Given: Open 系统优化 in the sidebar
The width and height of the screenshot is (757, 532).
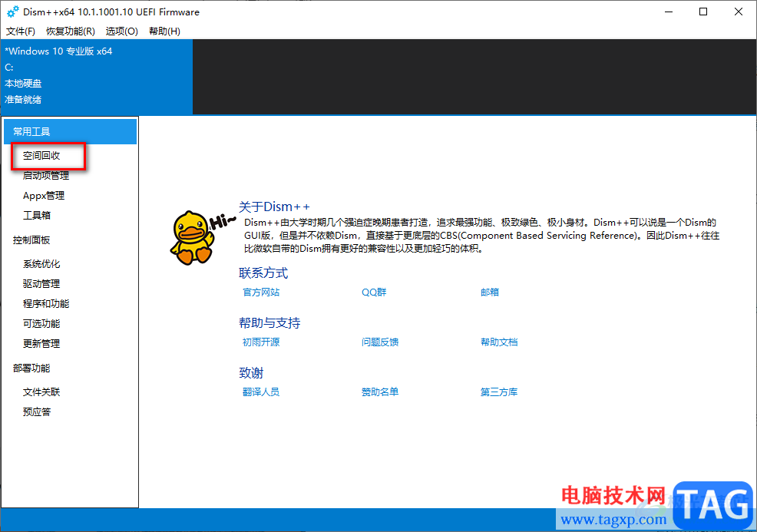Looking at the screenshot, I should click(41, 263).
